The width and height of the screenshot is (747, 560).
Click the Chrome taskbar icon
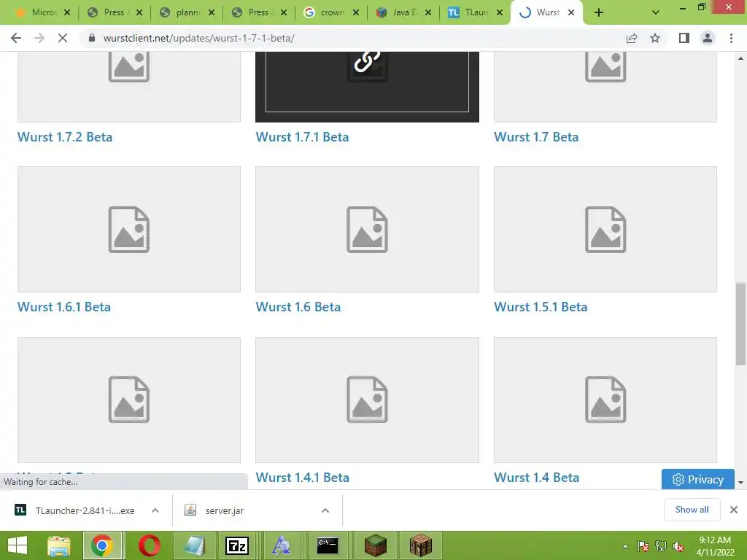tap(103, 545)
